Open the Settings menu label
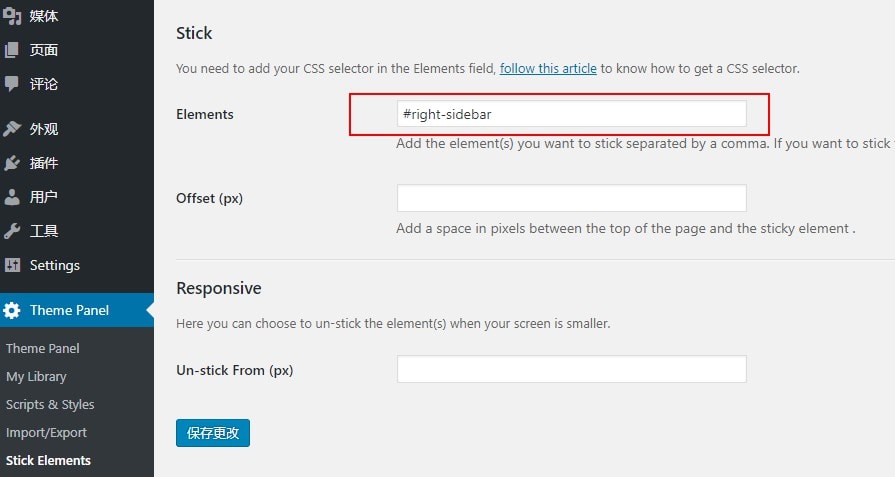Viewport: 895px width, 477px height. [55, 265]
